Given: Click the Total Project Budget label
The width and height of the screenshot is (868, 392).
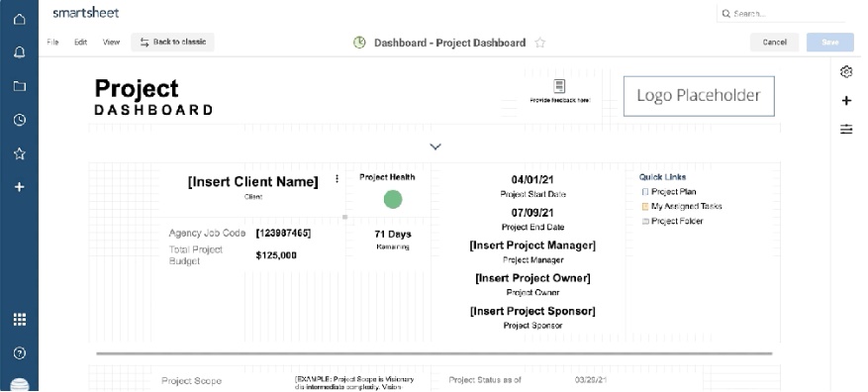Looking at the screenshot, I should (196, 255).
